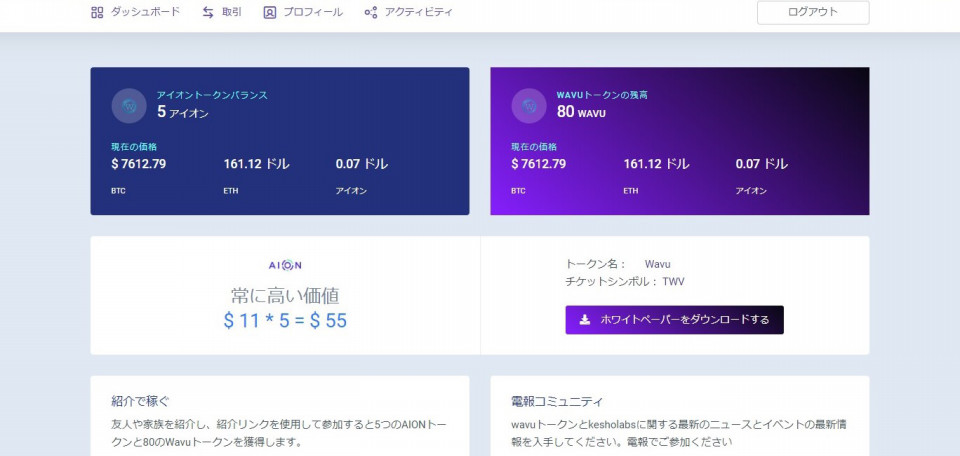This screenshot has height=456, width=960.
Task: Select the WAVUトークンの残高 label
Action: [602, 95]
